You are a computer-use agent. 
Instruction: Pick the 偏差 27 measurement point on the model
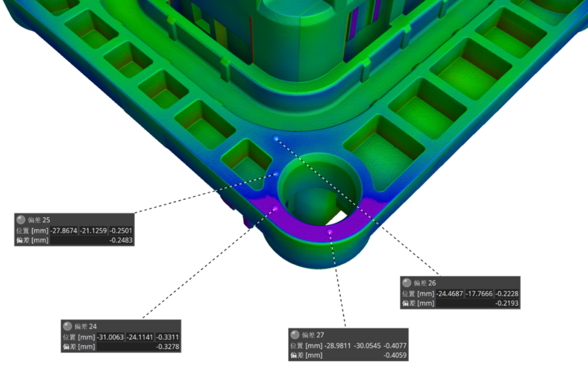pyautogui.click(x=329, y=232)
